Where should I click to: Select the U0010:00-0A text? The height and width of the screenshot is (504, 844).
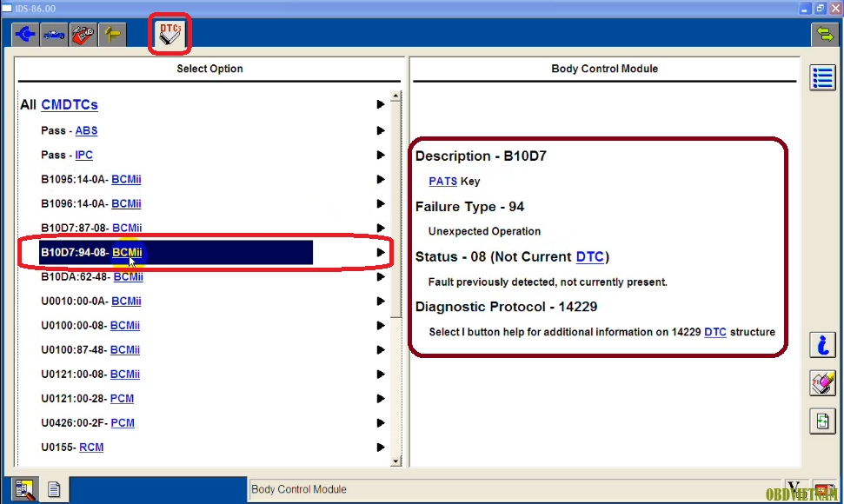[x=73, y=302]
